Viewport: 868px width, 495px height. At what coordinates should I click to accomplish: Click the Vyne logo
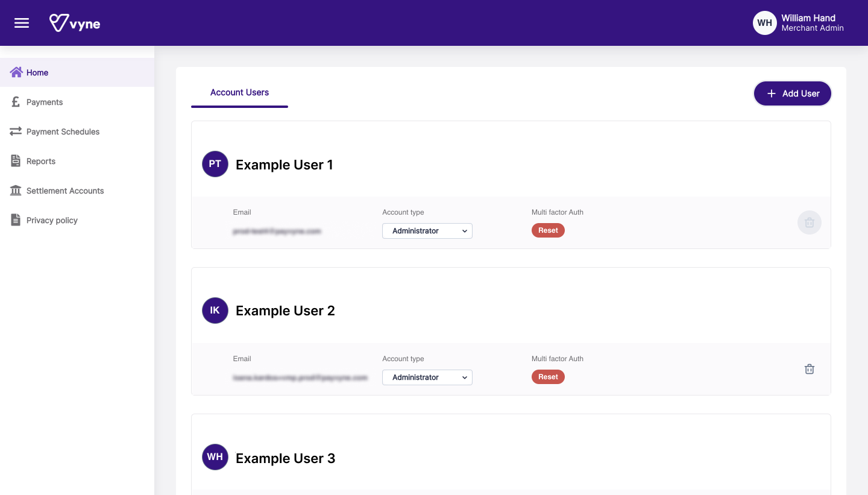pyautogui.click(x=75, y=23)
